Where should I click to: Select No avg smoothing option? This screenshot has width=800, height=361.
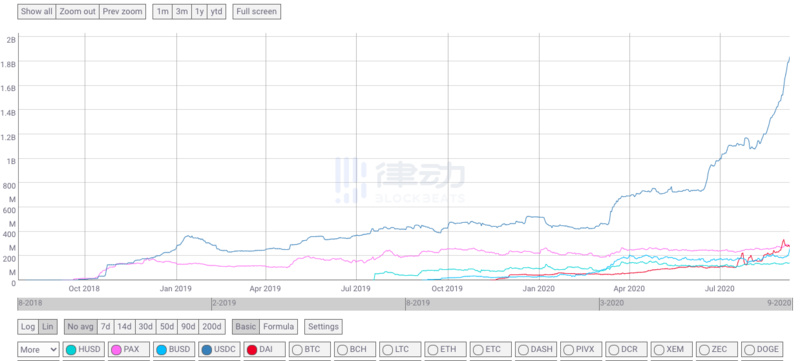tap(81, 326)
